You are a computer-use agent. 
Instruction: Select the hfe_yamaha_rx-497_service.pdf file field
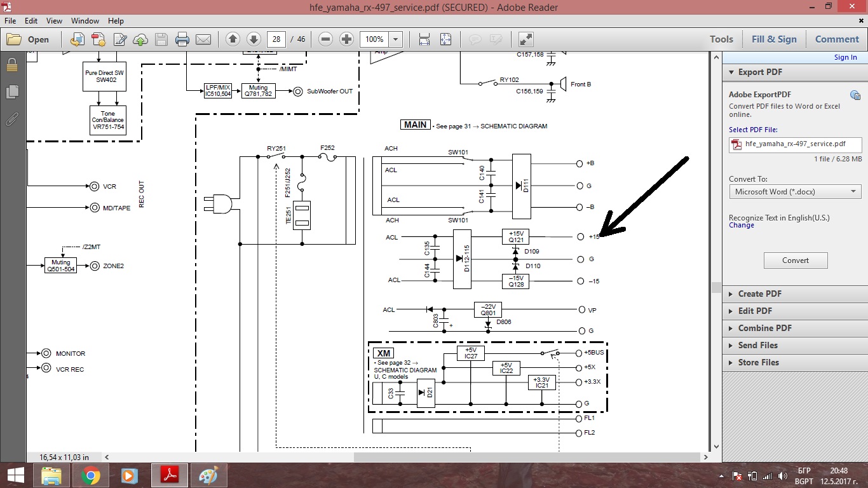coord(796,144)
